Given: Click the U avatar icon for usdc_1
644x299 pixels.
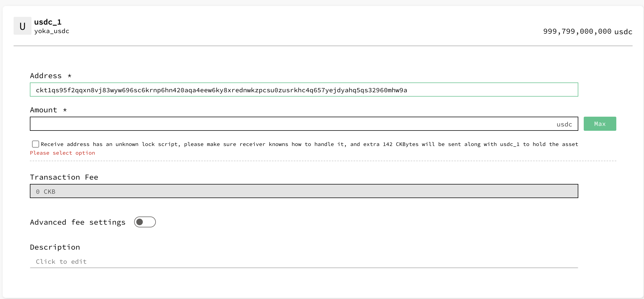Looking at the screenshot, I should [23, 26].
